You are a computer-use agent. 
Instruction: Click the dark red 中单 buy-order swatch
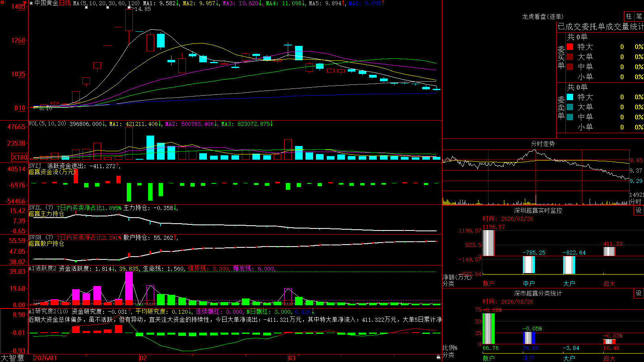(570, 67)
